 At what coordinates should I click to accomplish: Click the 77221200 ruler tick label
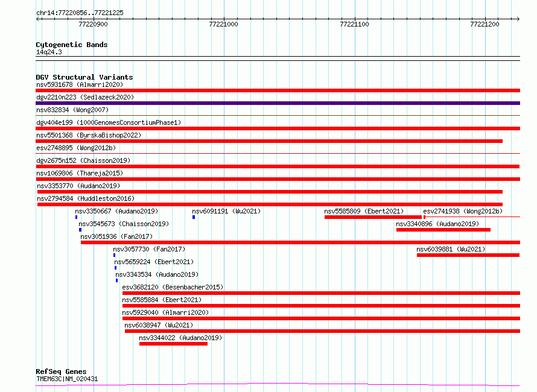(x=485, y=24)
